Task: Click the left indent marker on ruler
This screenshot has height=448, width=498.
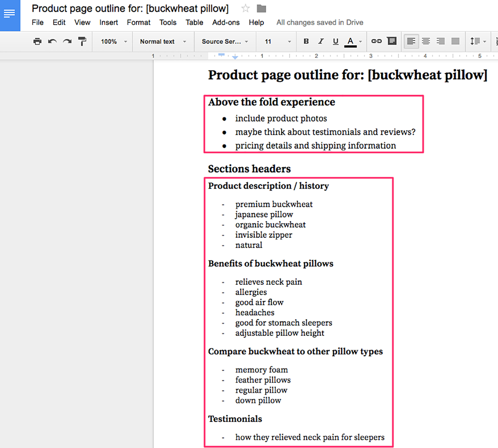Action: tap(235, 57)
